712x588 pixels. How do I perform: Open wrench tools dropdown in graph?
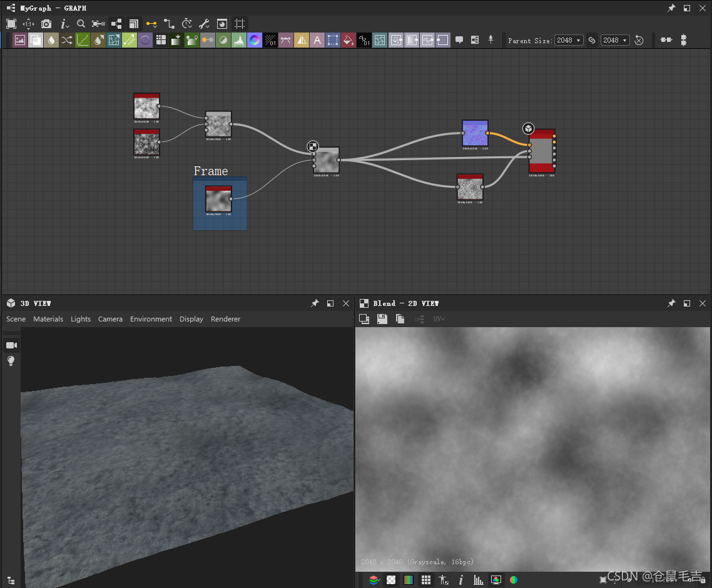click(205, 24)
